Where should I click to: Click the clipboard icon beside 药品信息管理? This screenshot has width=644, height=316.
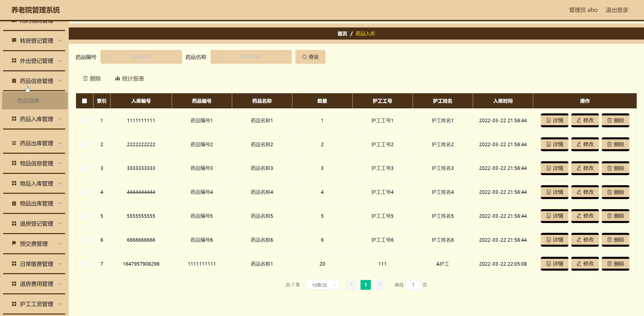[x=14, y=81]
